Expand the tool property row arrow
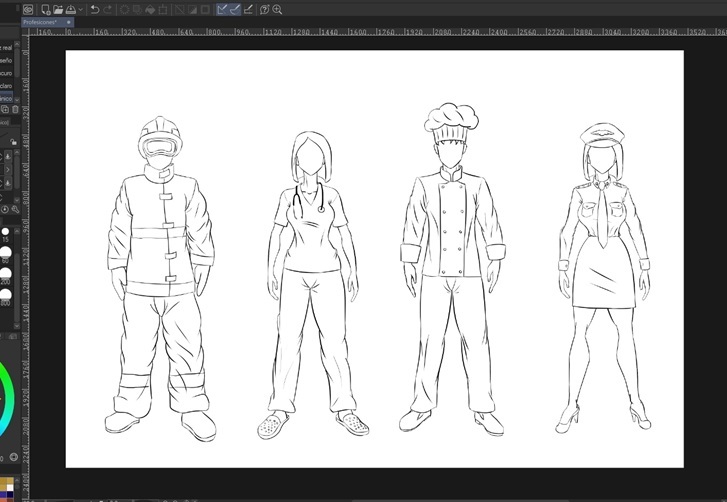 pyautogui.click(x=8, y=170)
